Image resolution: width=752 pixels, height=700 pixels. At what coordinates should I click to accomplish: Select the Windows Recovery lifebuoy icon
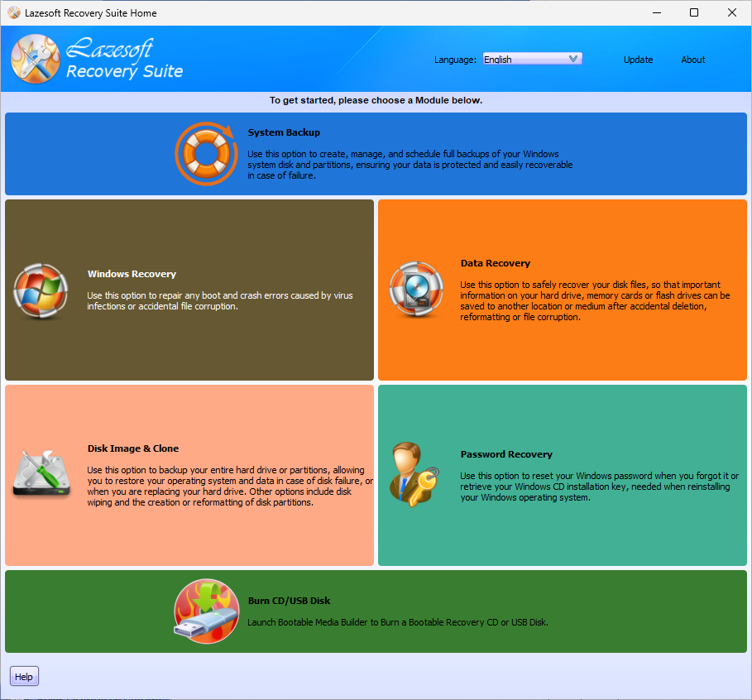coord(41,291)
